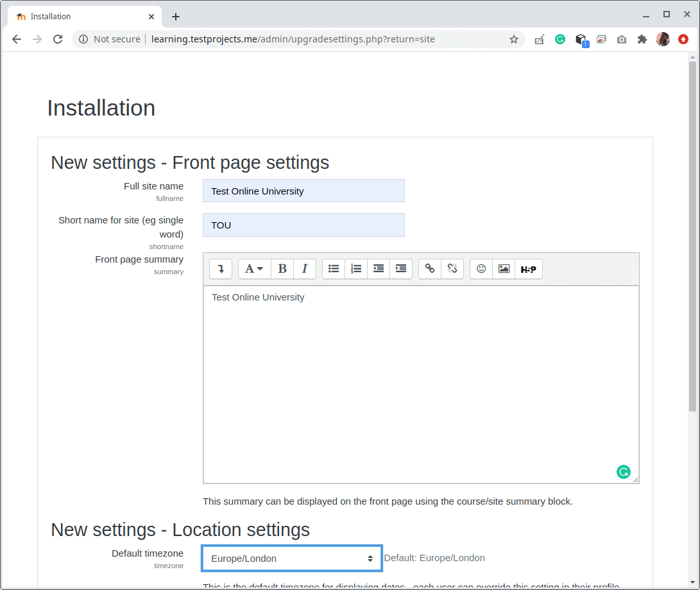The image size is (700, 590).
Task: Click the H5P insert button
Action: [528, 269]
